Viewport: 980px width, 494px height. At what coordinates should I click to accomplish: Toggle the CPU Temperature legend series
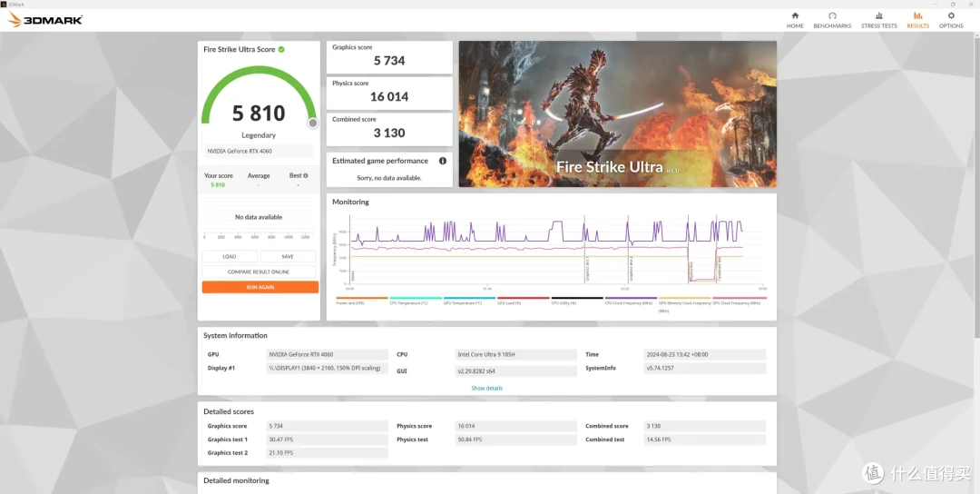coord(416,301)
